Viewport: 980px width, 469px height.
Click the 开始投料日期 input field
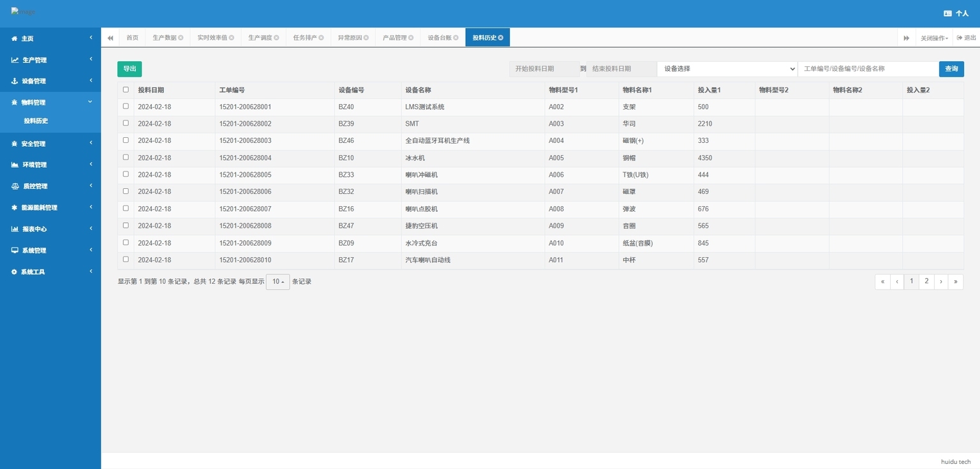click(x=544, y=69)
